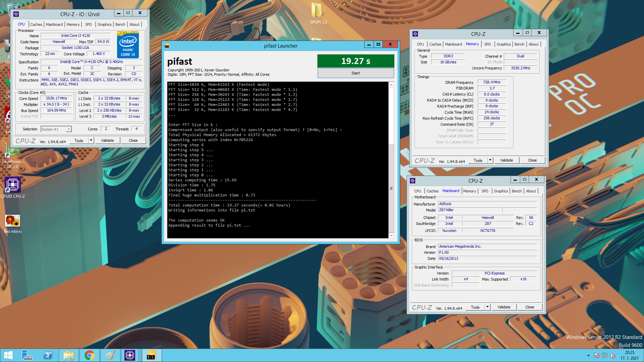This screenshot has width=644, height=362.
Task: Click the Close button in the I2rvst CPU-Z window
Action: pos(133,140)
